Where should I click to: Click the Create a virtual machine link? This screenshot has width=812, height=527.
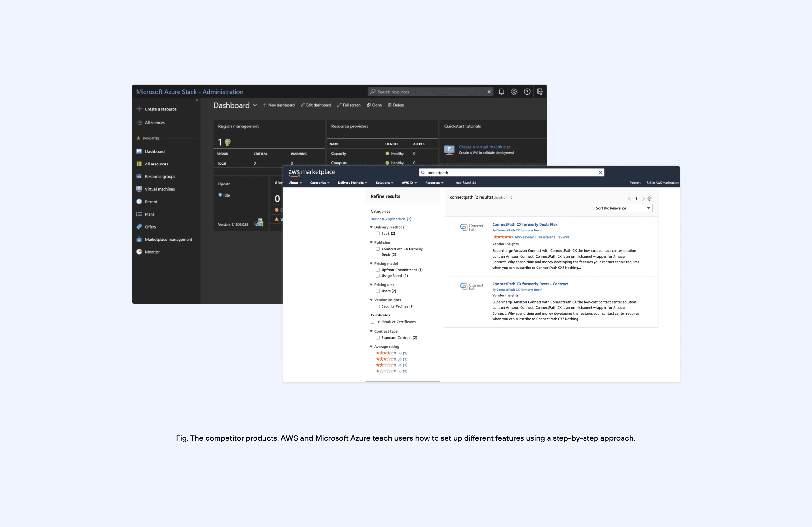482,147
